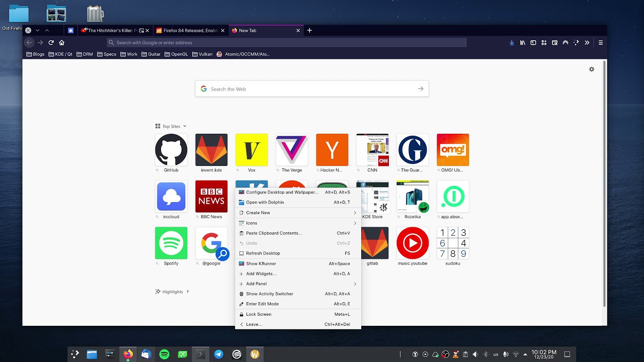Select Paste Clipboard Contents menu entry
Screen dimensions: 644x362
[x=298, y=233]
